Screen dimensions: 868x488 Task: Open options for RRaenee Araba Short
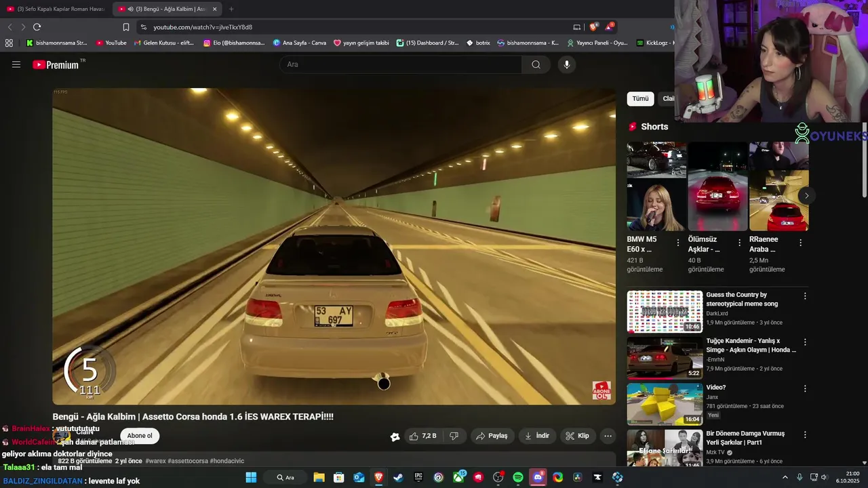[800, 243]
